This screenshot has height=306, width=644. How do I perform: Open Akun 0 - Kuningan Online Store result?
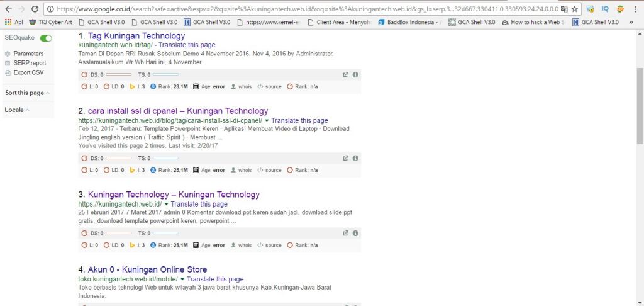click(x=147, y=270)
